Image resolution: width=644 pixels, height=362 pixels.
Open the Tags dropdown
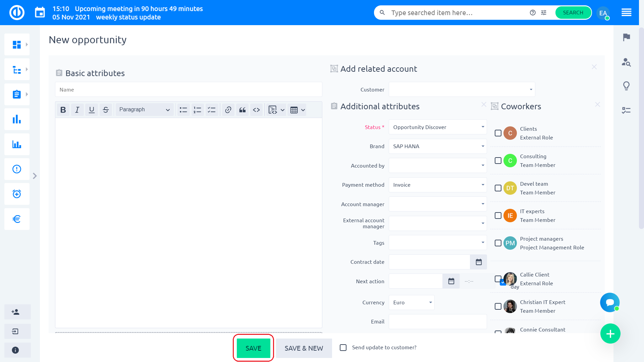(438, 243)
